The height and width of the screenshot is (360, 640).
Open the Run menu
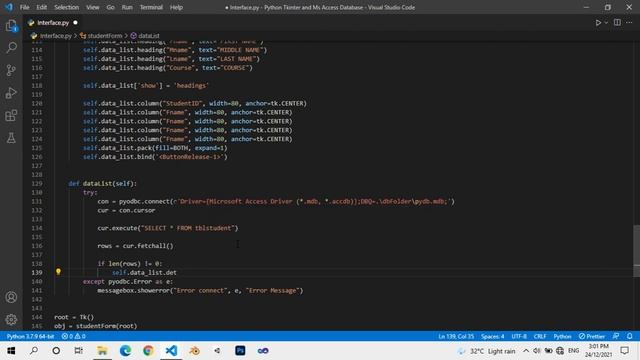point(127,7)
